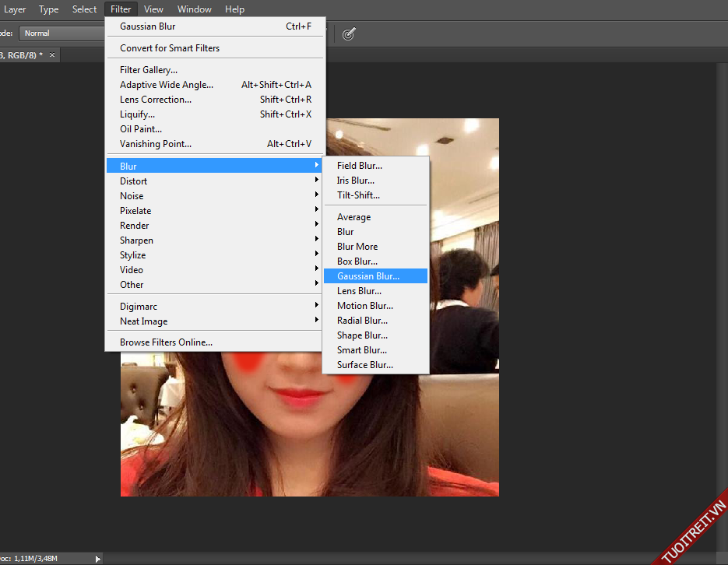
Task: Open the Window menu
Action: [x=194, y=9]
